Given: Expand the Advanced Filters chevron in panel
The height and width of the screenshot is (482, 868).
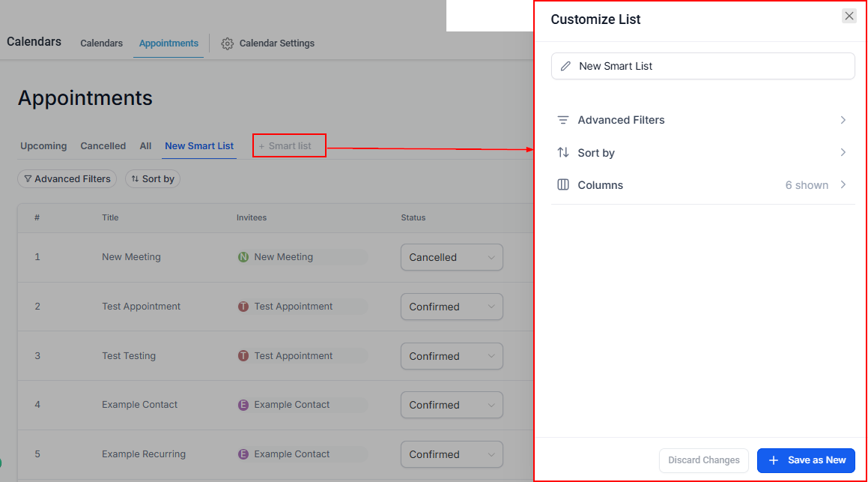Looking at the screenshot, I should click(843, 120).
